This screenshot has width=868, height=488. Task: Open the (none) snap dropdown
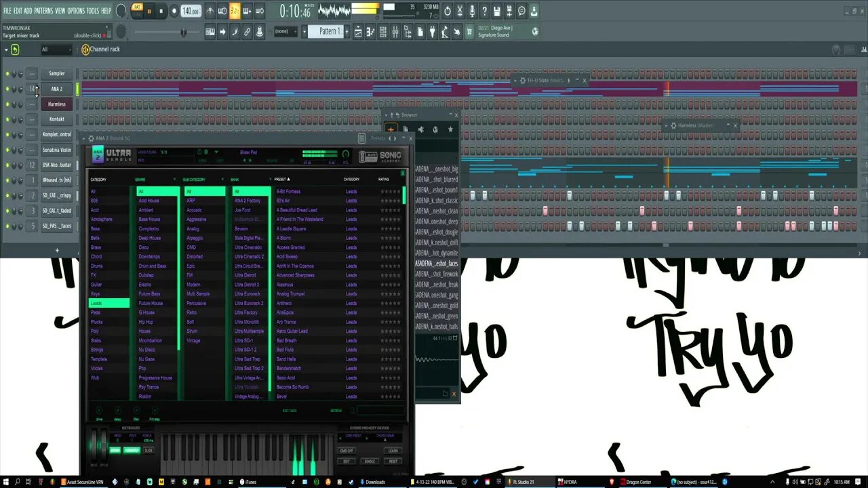tap(285, 31)
